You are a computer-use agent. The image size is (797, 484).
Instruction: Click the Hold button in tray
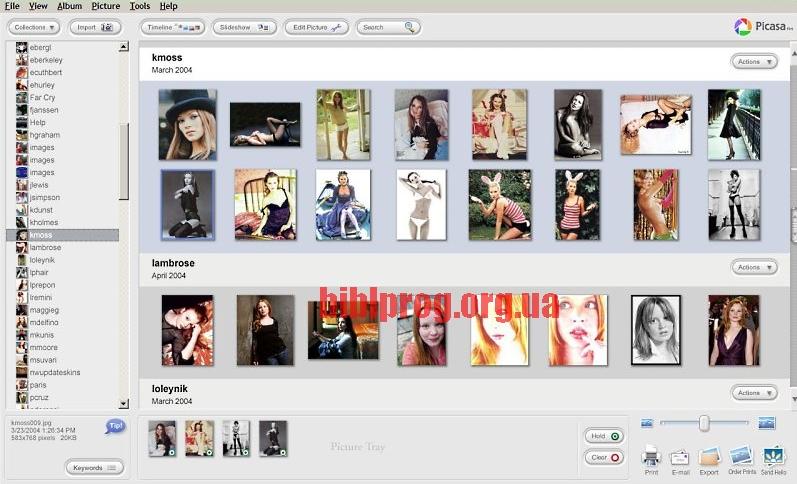(604, 436)
